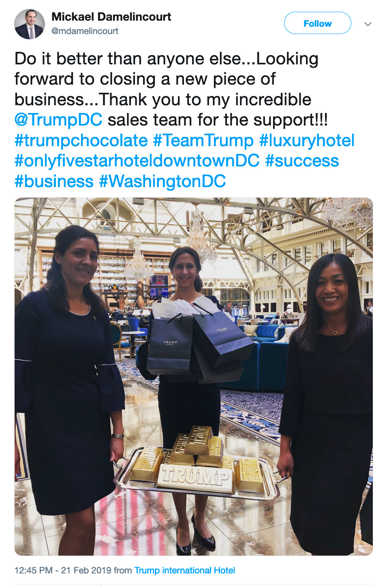Open the #WashingtonDC hashtag

point(162,181)
